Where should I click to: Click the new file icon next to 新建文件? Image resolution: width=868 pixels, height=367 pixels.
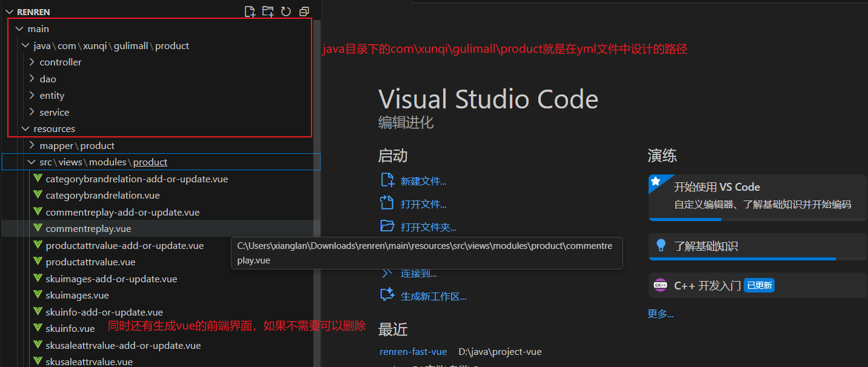click(x=387, y=180)
